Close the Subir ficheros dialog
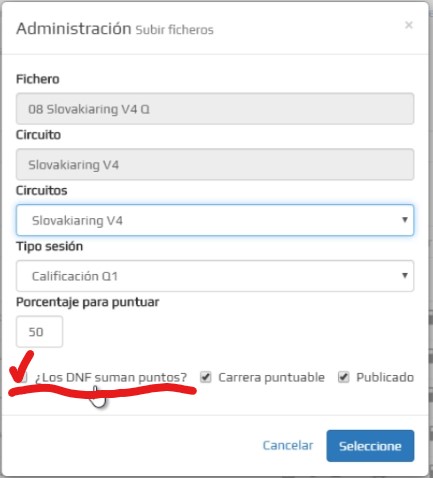Screen dimensions: 433x478 (x=409, y=25)
